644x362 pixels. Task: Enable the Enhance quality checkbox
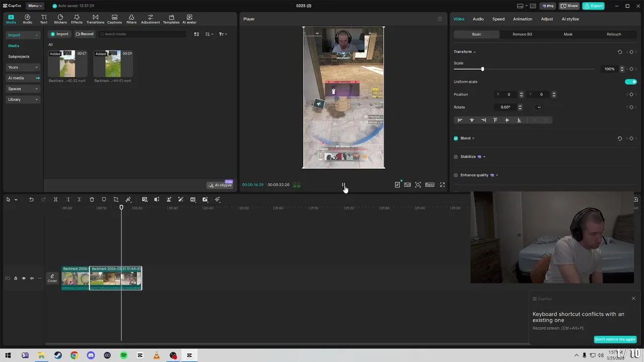tap(456, 175)
